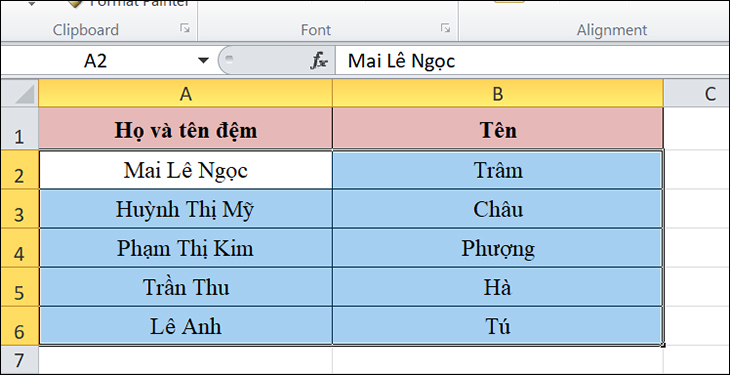Select cell with Châu
Screen dimensions: 730x375
(x=498, y=209)
